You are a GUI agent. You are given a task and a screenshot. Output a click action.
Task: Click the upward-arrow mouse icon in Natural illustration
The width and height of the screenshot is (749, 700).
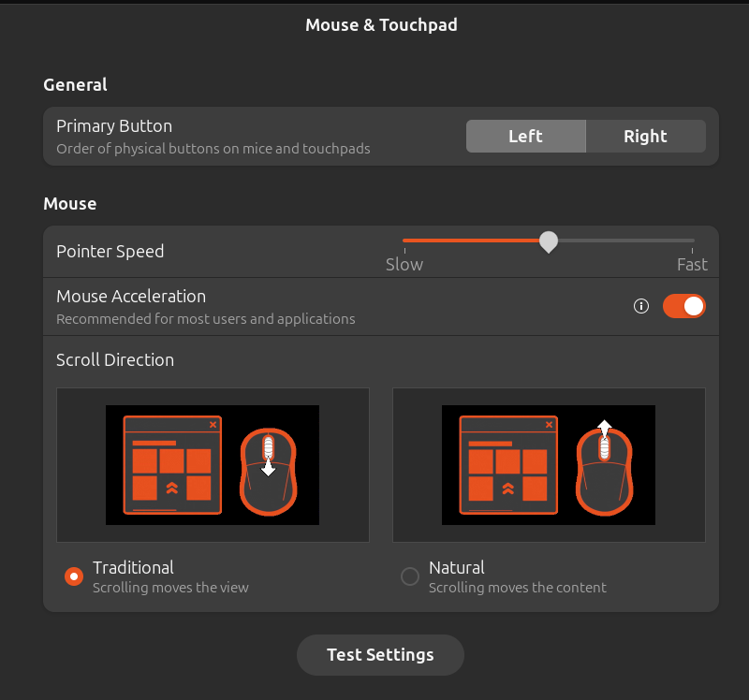[x=605, y=468]
